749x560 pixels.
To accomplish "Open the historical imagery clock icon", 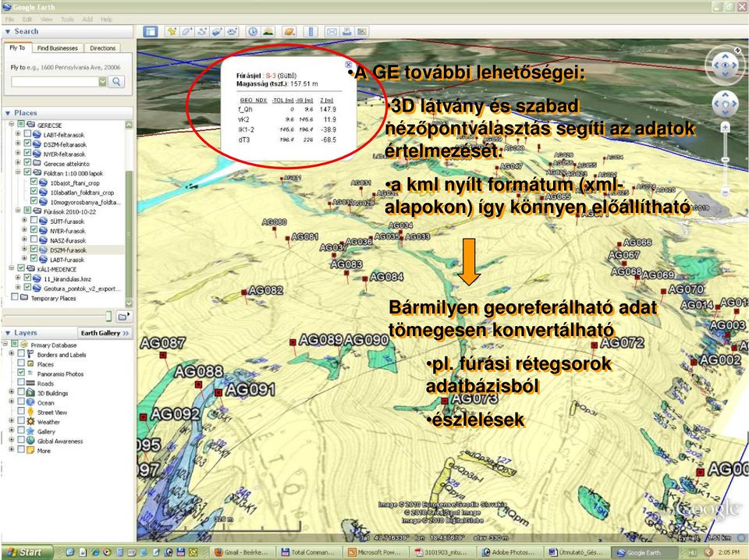I will pyautogui.click(x=253, y=32).
